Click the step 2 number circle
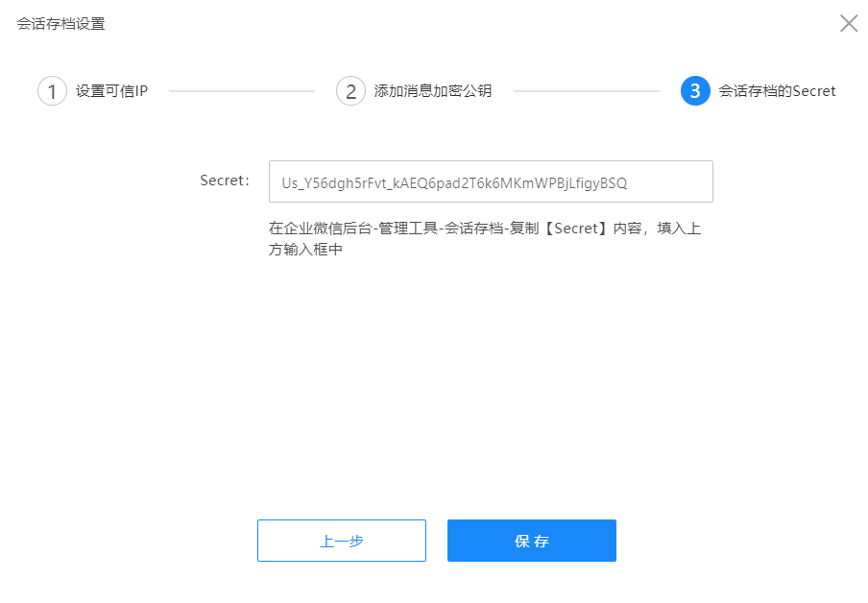This screenshot has width=868, height=603. [x=351, y=91]
